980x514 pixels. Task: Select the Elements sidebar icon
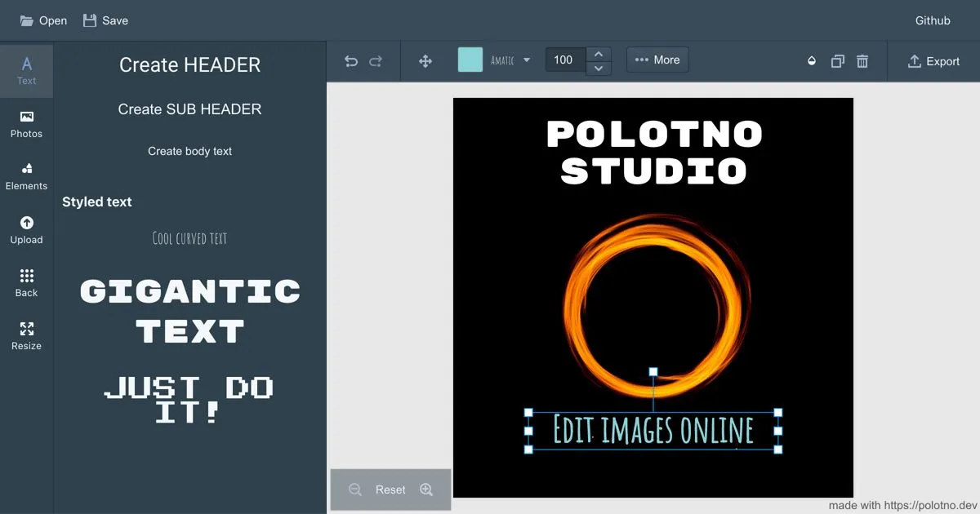pyautogui.click(x=26, y=174)
